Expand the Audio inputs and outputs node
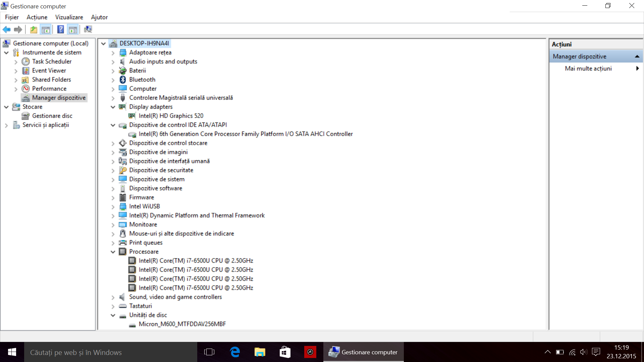The image size is (644, 362). pyautogui.click(x=113, y=62)
